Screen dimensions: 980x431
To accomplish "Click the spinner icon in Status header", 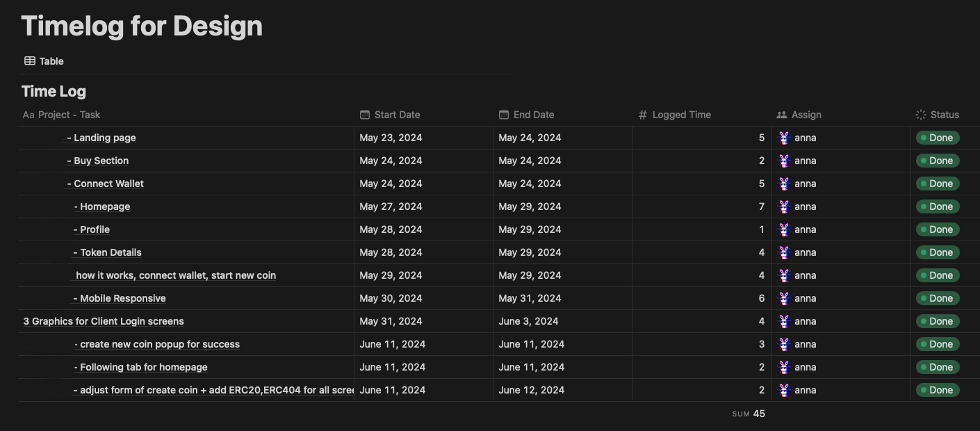I will pos(921,115).
